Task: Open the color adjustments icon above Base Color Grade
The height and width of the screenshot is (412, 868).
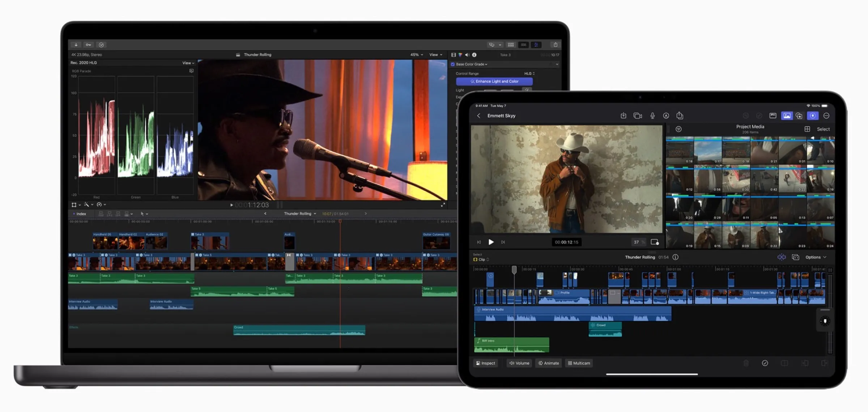Action: click(x=460, y=55)
